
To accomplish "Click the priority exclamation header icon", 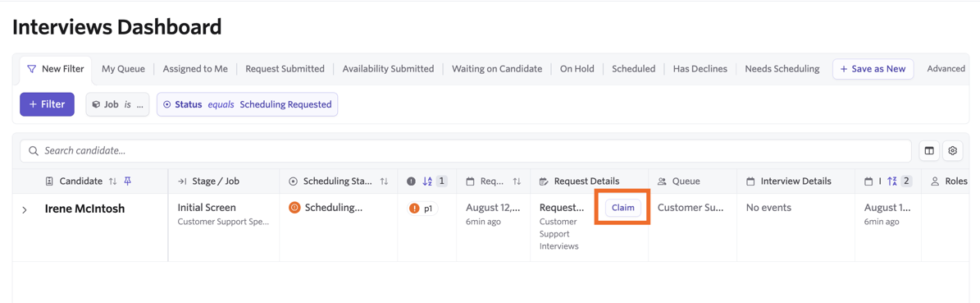I will pyautogui.click(x=411, y=181).
